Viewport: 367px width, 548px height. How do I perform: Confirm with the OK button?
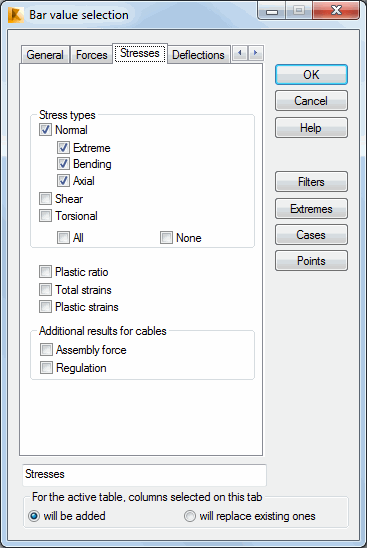point(311,74)
